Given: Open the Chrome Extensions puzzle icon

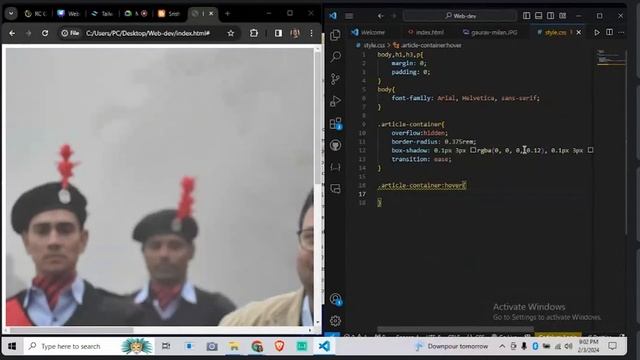Looking at the screenshot, I should [x=254, y=33].
